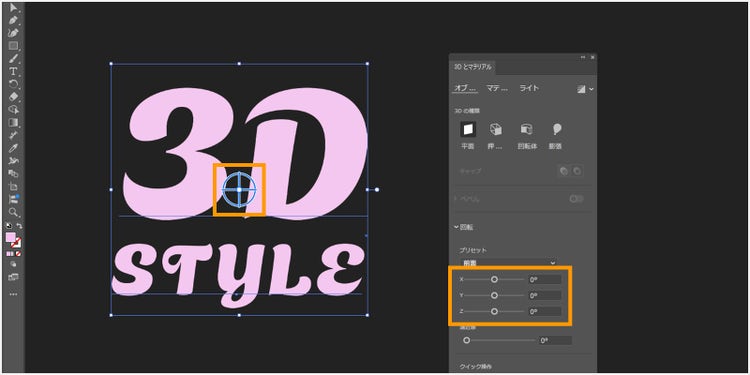Select the Type tool
Screen dimensions: 750x375
(x=13, y=72)
